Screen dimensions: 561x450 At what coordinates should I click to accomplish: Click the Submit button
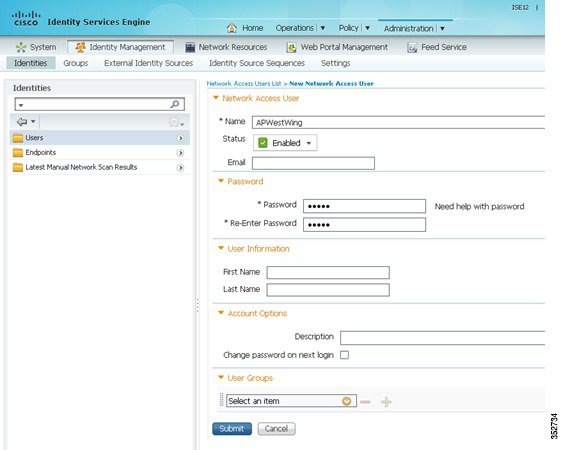pos(232,429)
